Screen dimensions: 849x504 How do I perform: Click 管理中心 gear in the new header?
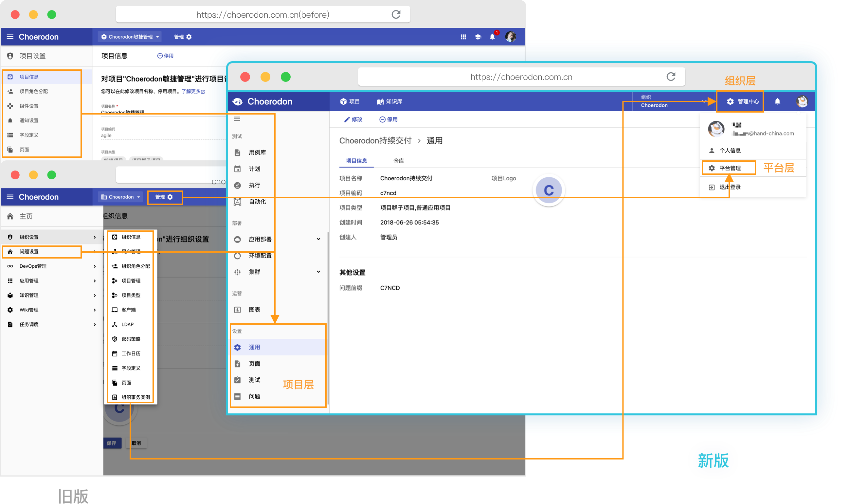pyautogui.click(x=742, y=101)
